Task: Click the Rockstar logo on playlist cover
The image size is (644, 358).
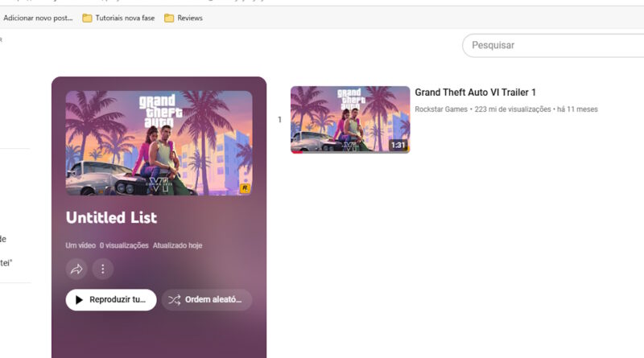Action: (245, 188)
